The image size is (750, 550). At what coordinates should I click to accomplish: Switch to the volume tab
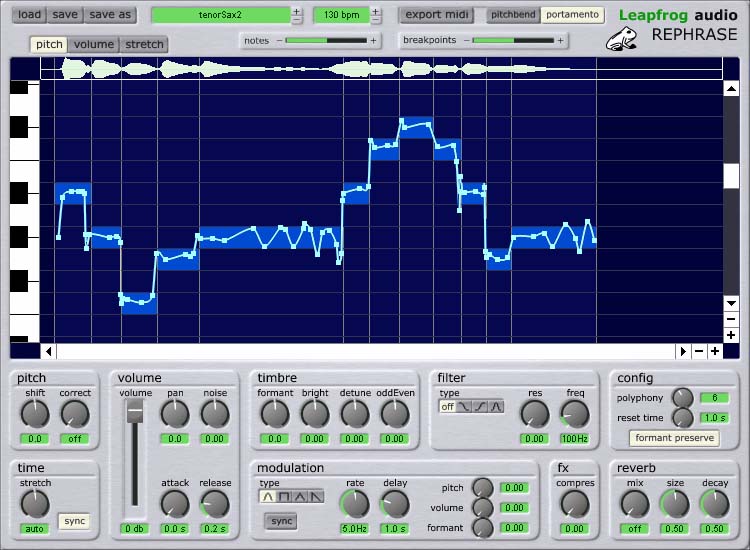click(94, 44)
